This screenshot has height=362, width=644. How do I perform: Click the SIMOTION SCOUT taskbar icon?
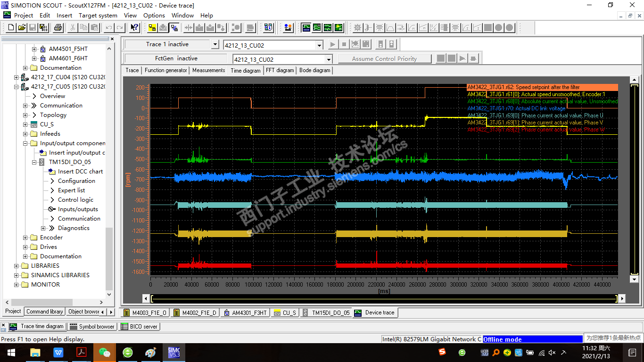coord(174,352)
